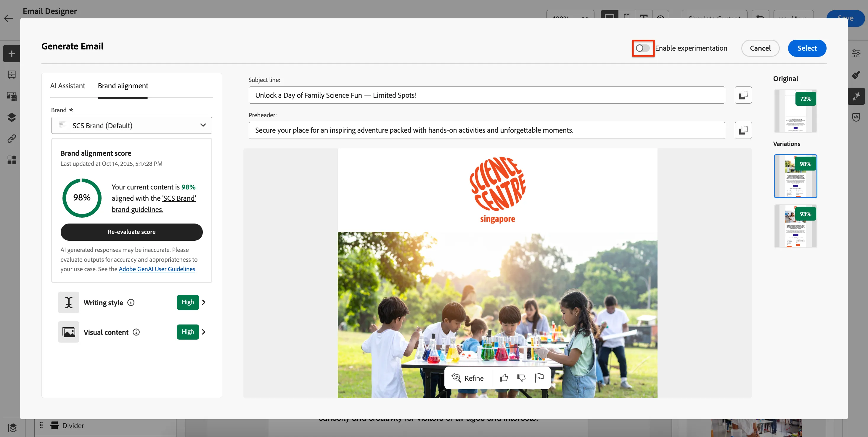Image resolution: width=868 pixels, height=437 pixels.
Task: Give thumbs up feedback
Action: point(504,378)
